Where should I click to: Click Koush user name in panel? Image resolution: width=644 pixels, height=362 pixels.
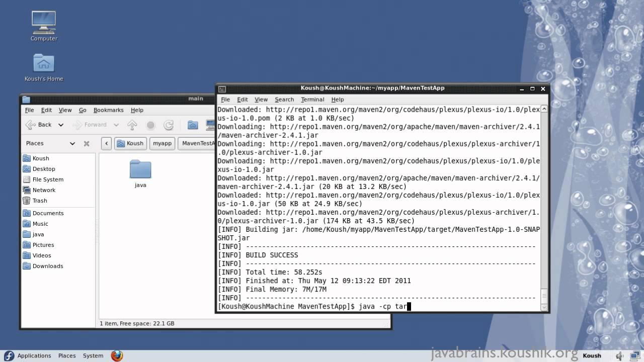pyautogui.click(x=592, y=356)
